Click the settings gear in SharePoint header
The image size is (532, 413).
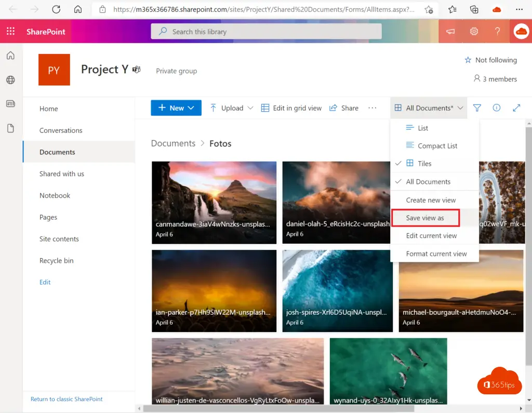tap(474, 32)
